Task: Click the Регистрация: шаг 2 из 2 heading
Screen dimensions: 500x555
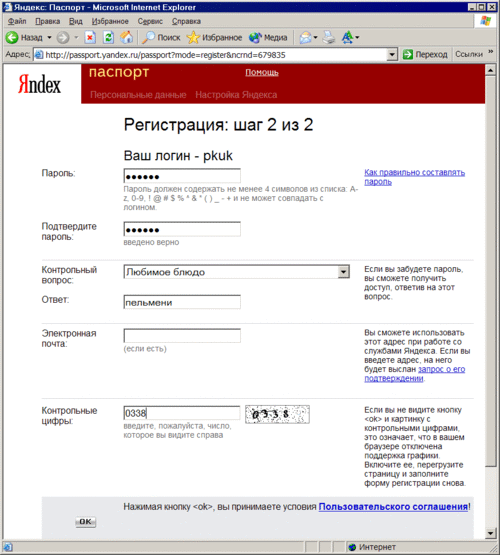Action: pos(218,125)
